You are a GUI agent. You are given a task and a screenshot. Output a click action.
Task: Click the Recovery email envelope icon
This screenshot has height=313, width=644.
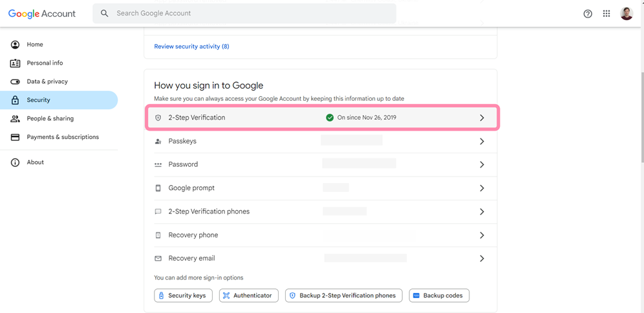pos(158,259)
